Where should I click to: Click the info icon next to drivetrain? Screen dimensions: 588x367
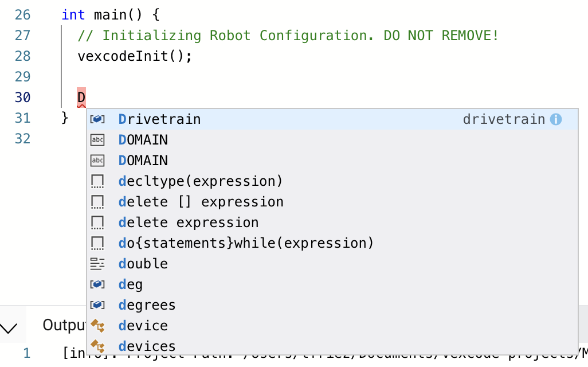(556, 119)
